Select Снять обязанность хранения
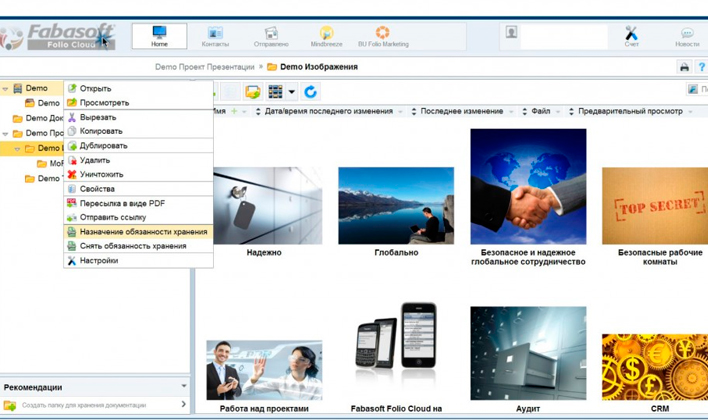Viewport: 708px width, 420px height. coord(139,246)
